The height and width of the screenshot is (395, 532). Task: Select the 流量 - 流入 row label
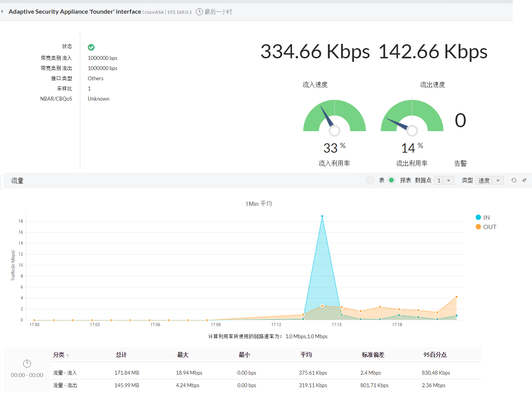pyautogui.click(x=65, y=373)
